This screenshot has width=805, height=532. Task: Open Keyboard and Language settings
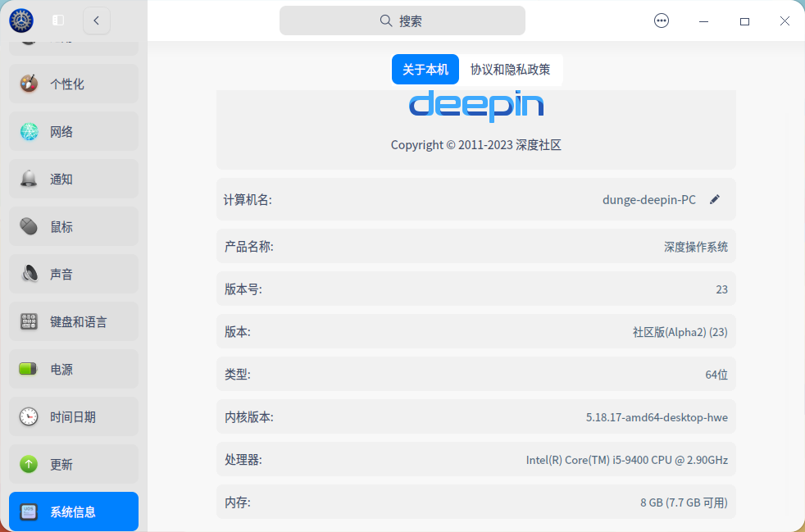click(73, 321)
